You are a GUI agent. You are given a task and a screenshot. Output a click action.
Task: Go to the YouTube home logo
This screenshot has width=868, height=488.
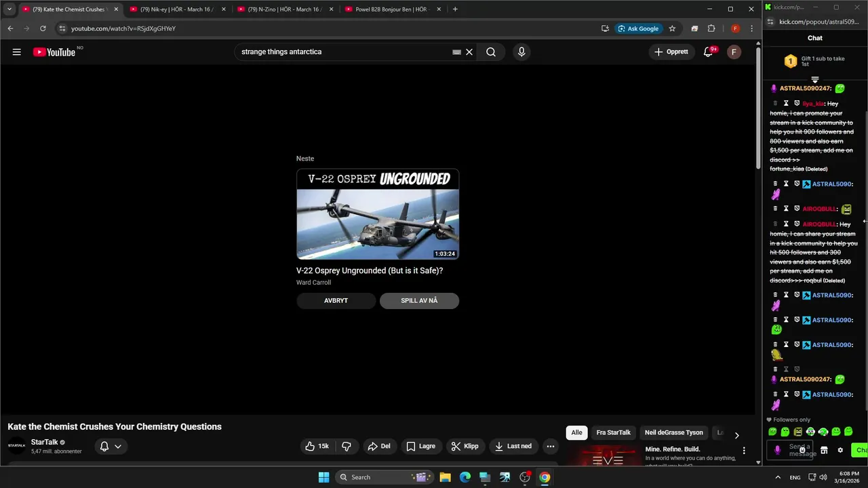pos(54,52)
